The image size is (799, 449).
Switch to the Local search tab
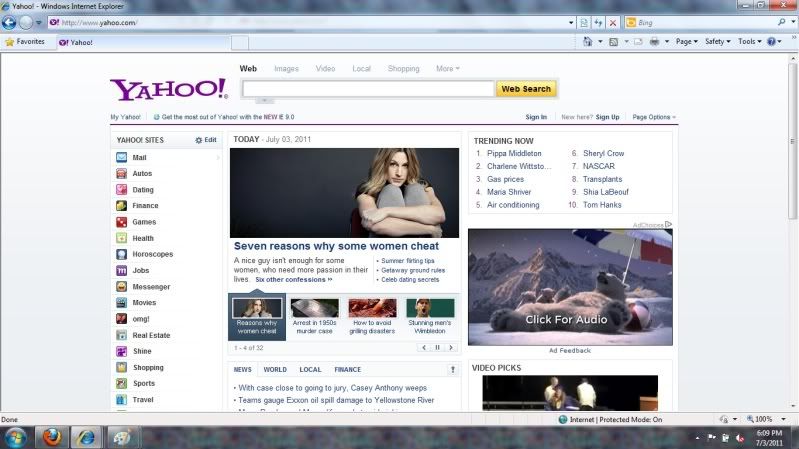(361, 68)
